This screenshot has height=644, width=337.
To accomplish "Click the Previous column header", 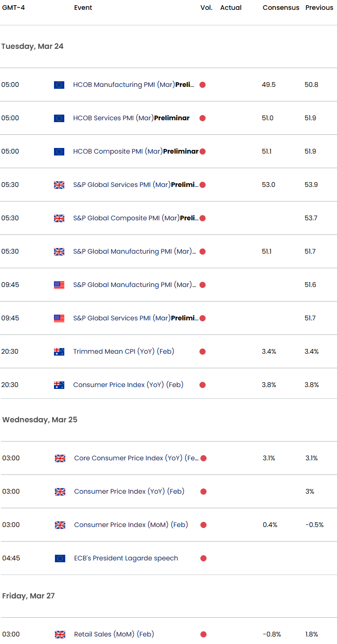I will [319, 8].
